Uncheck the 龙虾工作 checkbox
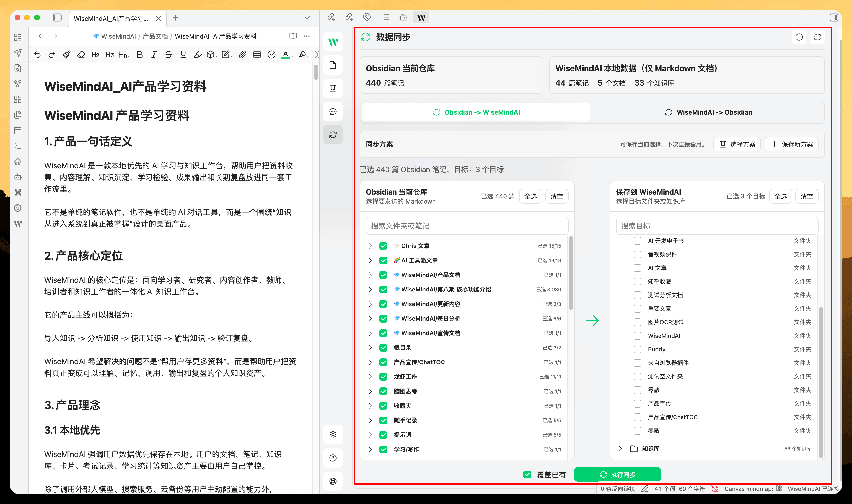This screenshot has height=504, width=852. [x=383, y=377]
